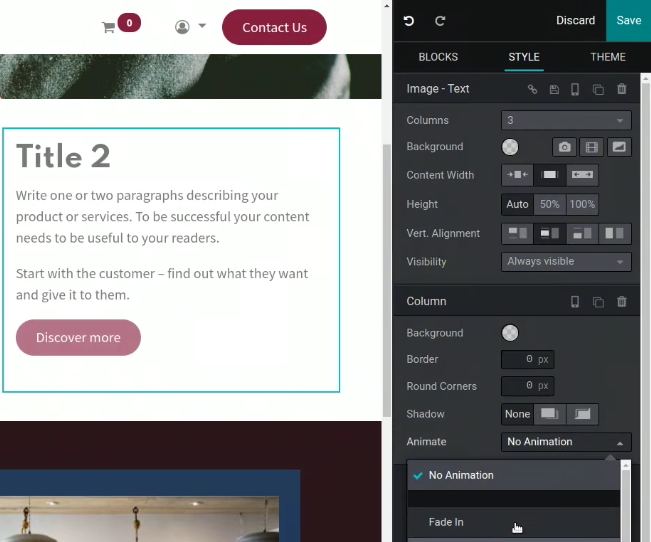Open the Columns dropdown showing 3

566,120
